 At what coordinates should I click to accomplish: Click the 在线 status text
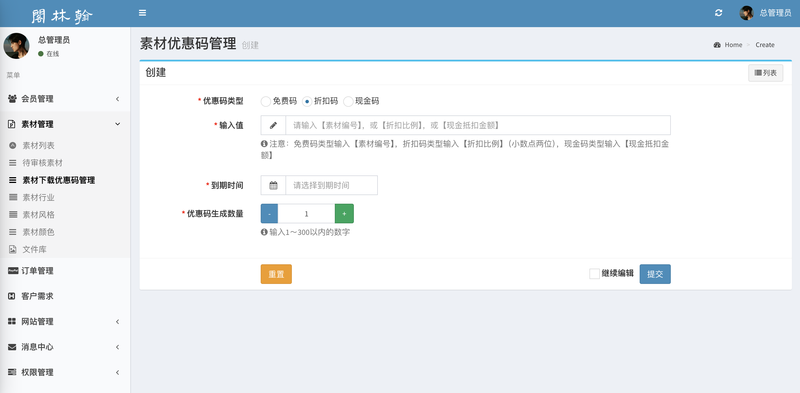tap(53, 54)
